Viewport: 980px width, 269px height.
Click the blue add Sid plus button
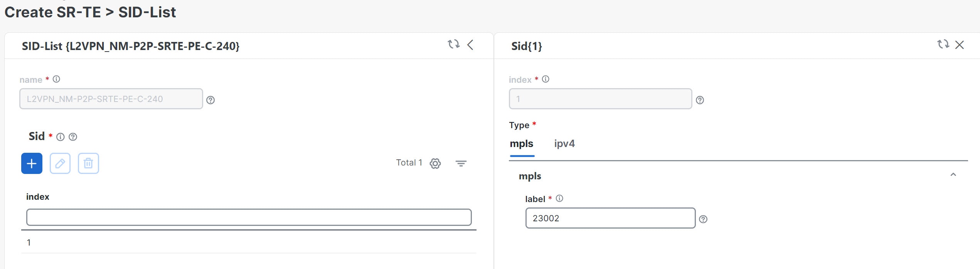(x=32, y=164)
